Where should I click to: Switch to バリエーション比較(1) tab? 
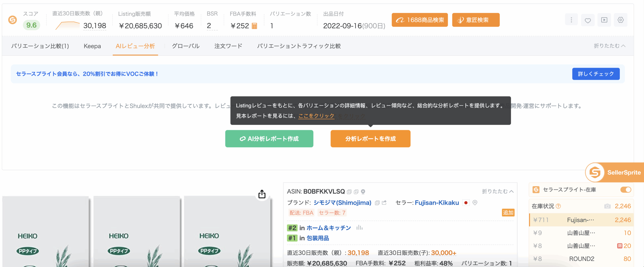pos(40,46)
